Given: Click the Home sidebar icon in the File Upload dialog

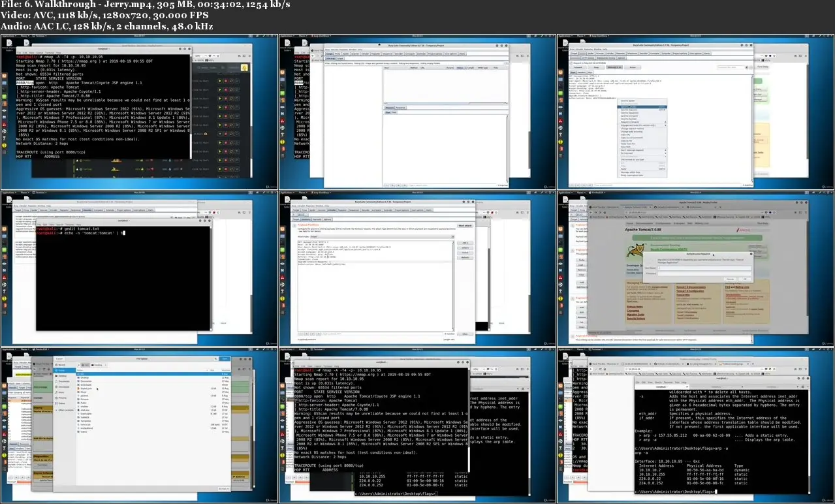Looking at the screenshot, I should [x=61, y=370].
